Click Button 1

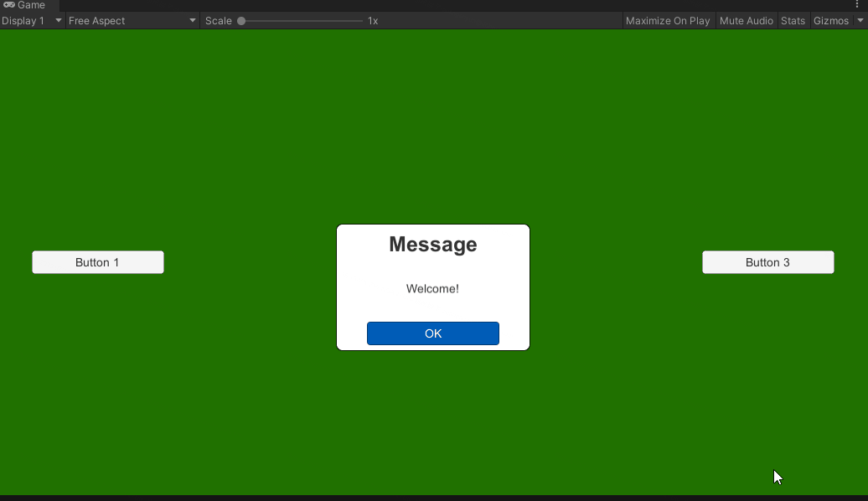click(98, 262)
